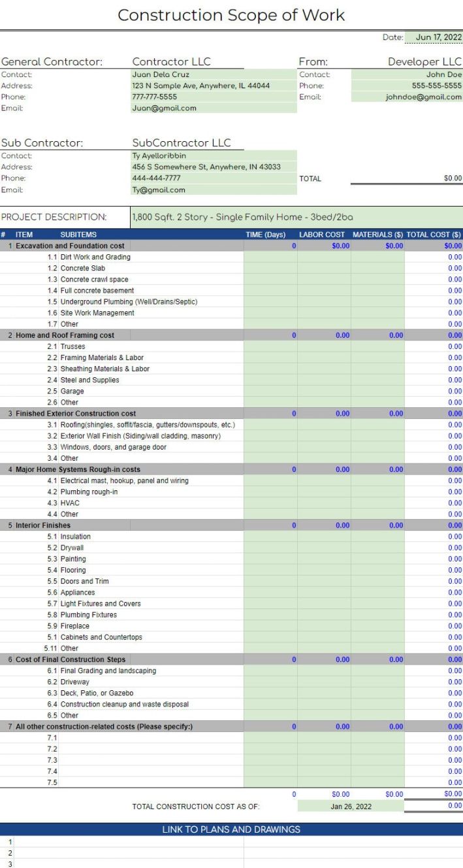
Task: Select sub contractor phone 444-444-7777
Action: pos(156,178)
